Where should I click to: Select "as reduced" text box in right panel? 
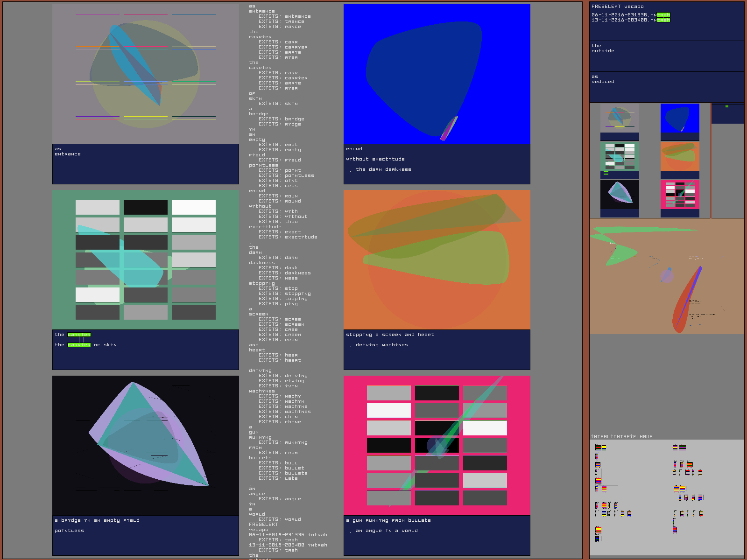(x=666, y=86)
